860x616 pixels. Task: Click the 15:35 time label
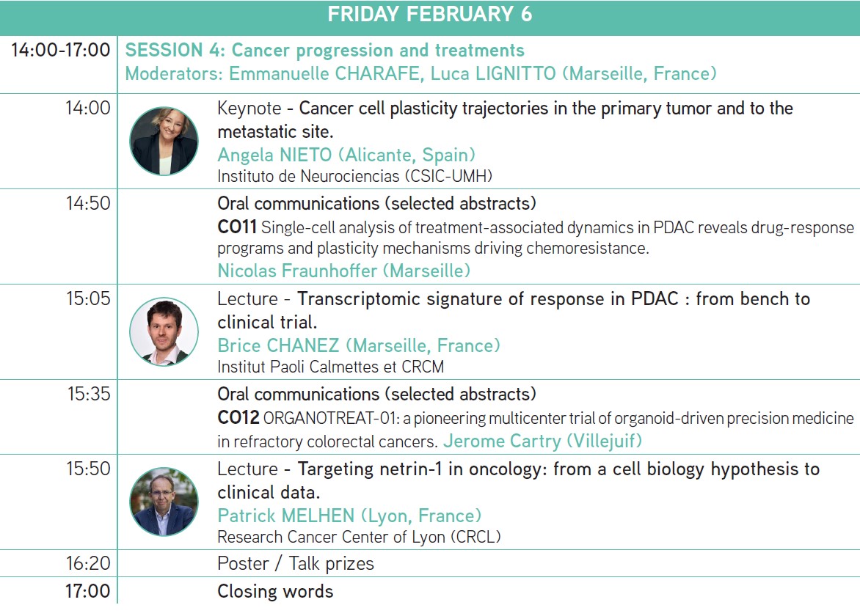click(x=89, y=394)
